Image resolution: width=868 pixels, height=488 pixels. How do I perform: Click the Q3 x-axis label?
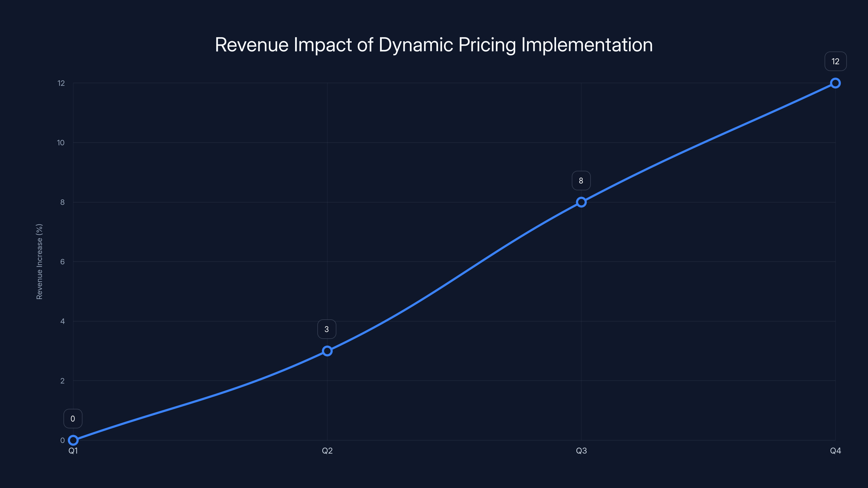581,451
